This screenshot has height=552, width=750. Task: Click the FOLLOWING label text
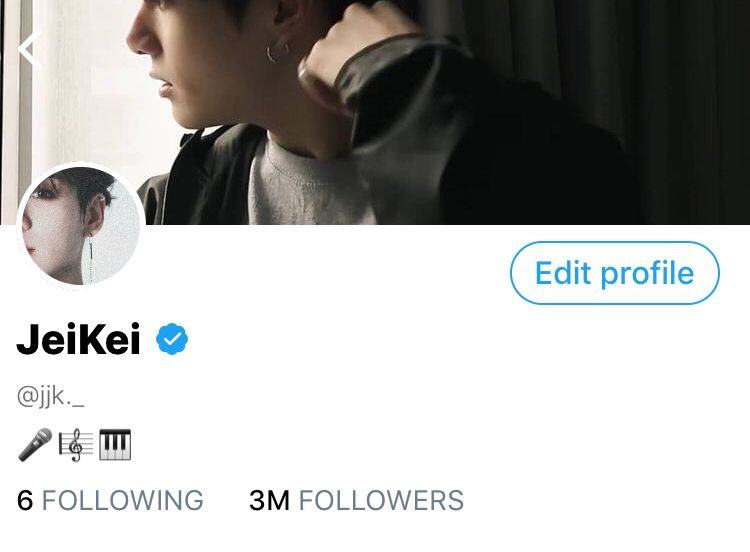point(123,500)
